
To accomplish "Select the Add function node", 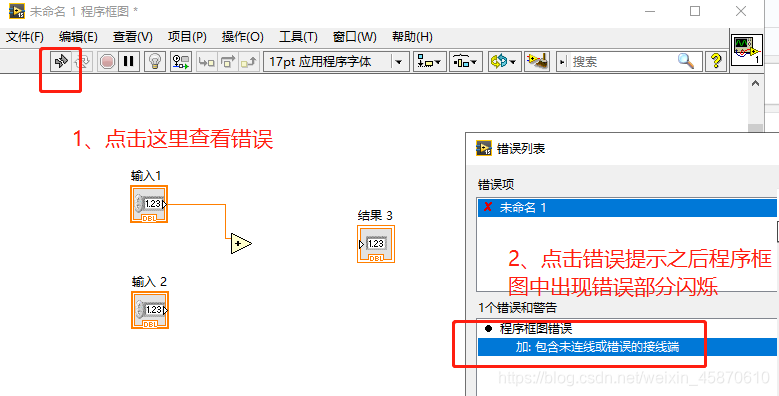I will point(241,243).
